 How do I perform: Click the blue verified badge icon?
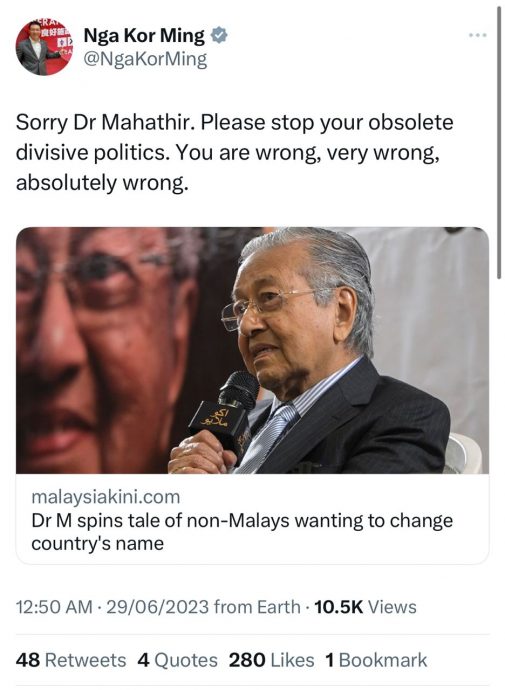click(219, 36)
